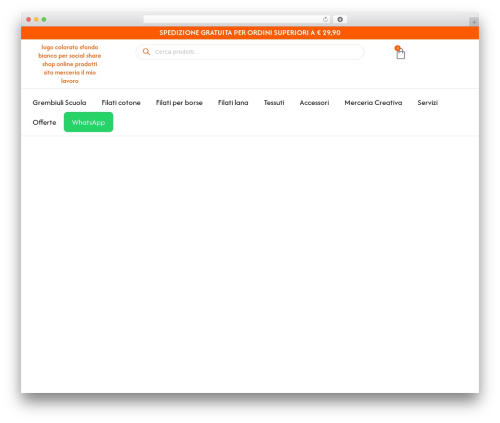Screen dimensions: 500x423
Task: Open Merceria Creativa category
Action: click(x=373, y=103)
